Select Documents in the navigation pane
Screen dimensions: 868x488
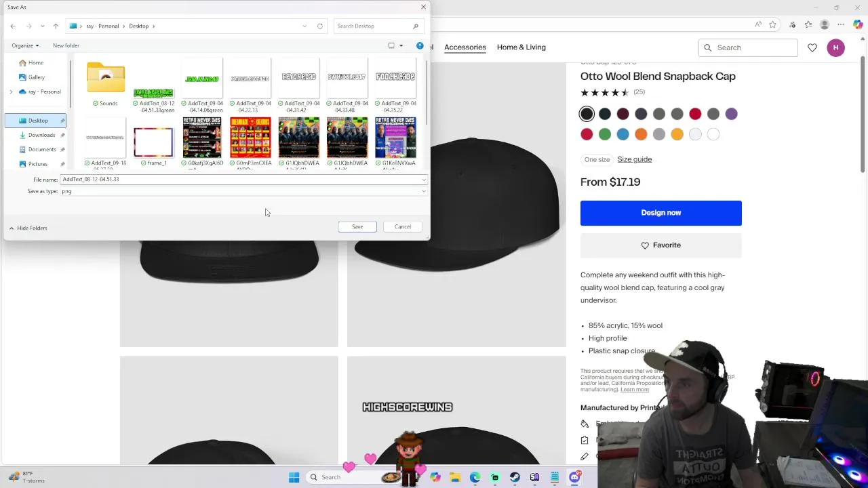coord(41,149)
